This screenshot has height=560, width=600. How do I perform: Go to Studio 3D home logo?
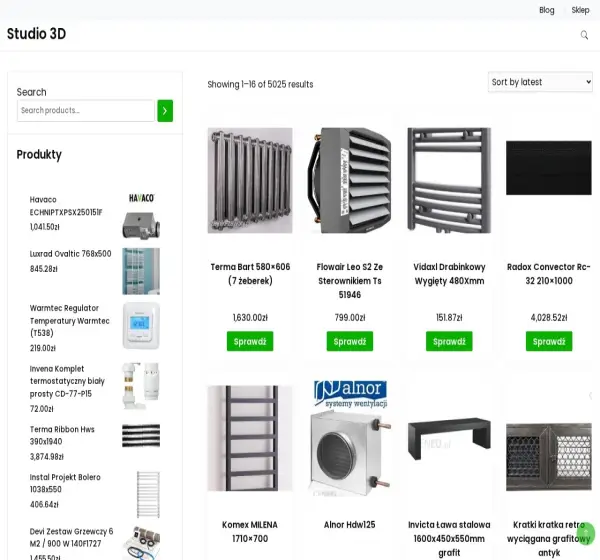(36, 34)
